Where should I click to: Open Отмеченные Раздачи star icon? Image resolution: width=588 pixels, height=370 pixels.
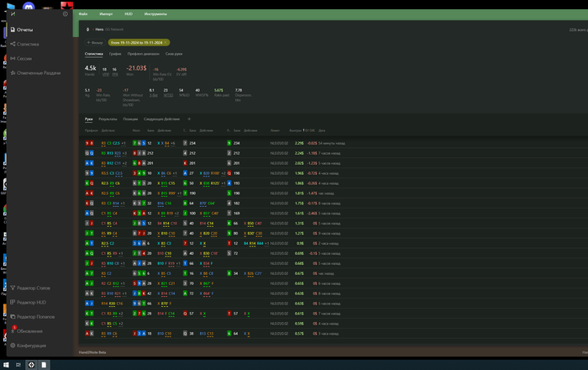pyautogui.click(x=12, y=72)
